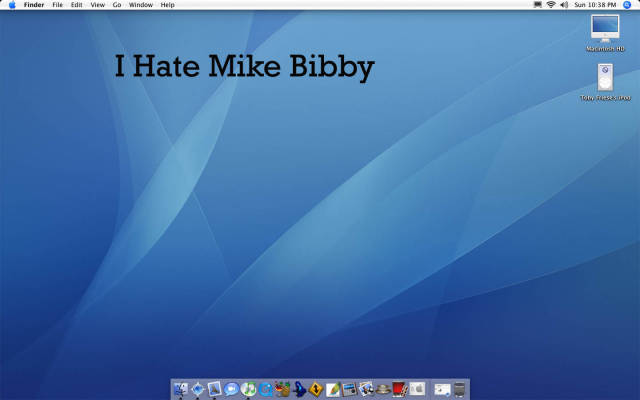Launch Safari from the Dock
The width and height of the screenshot is (640, 400).
[198, 389]
